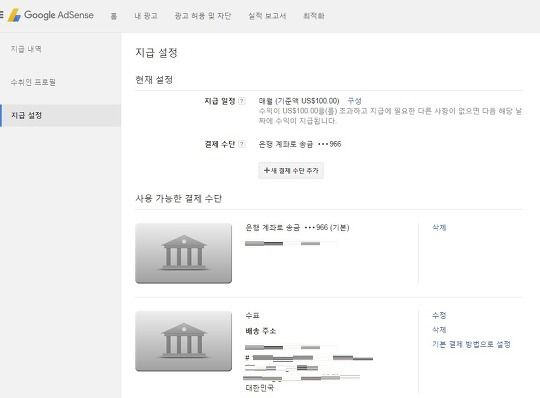The image size is (540, 398).
Task: Select 지급 내역 in the sidebar
Action: click(26, 49)
